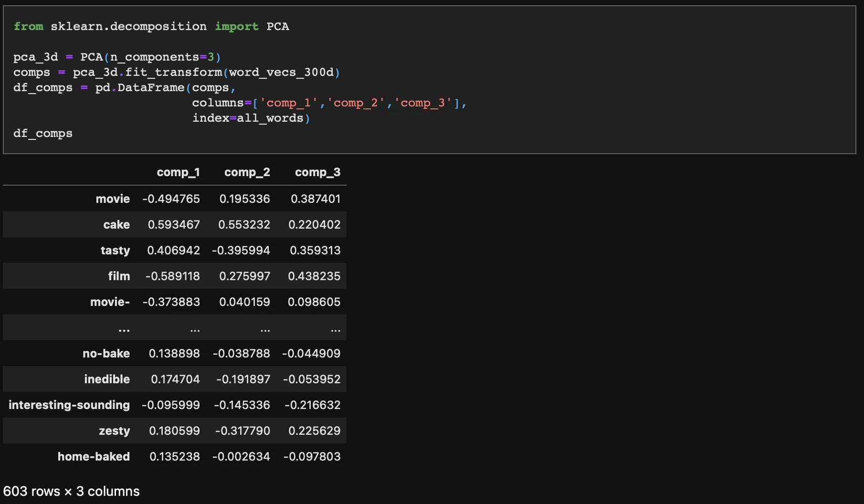
Task: Click the value 0.225629 in zesty row
Action: 314,430
